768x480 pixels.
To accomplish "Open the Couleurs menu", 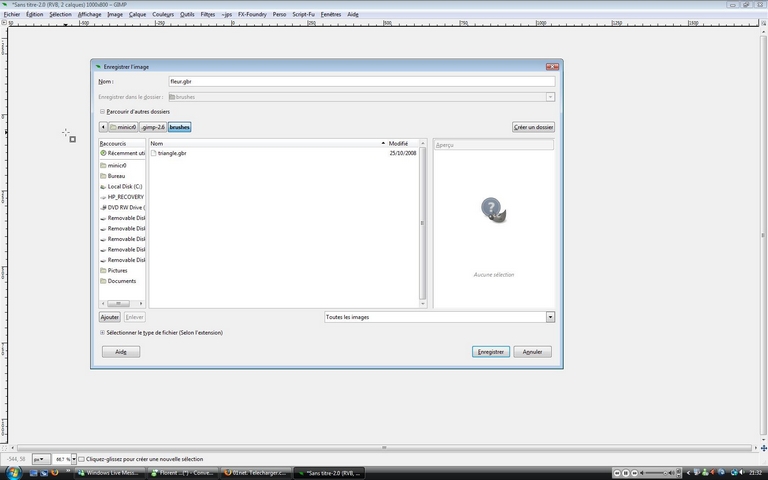I will (163, 14).
